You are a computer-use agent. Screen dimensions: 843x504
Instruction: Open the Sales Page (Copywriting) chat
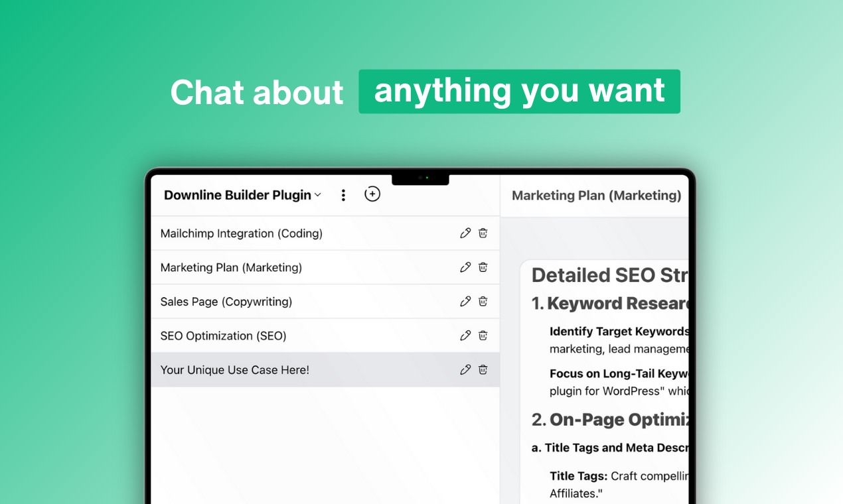point(226,302)
